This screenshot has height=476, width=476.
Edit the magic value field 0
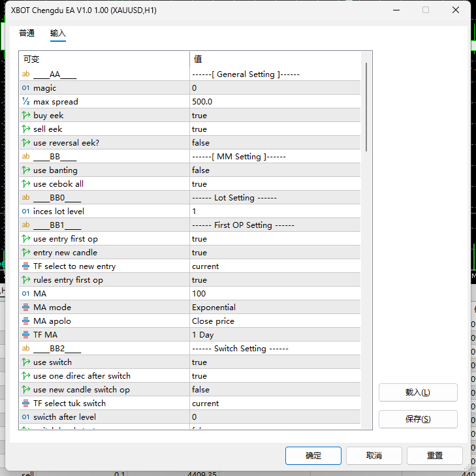275,88
